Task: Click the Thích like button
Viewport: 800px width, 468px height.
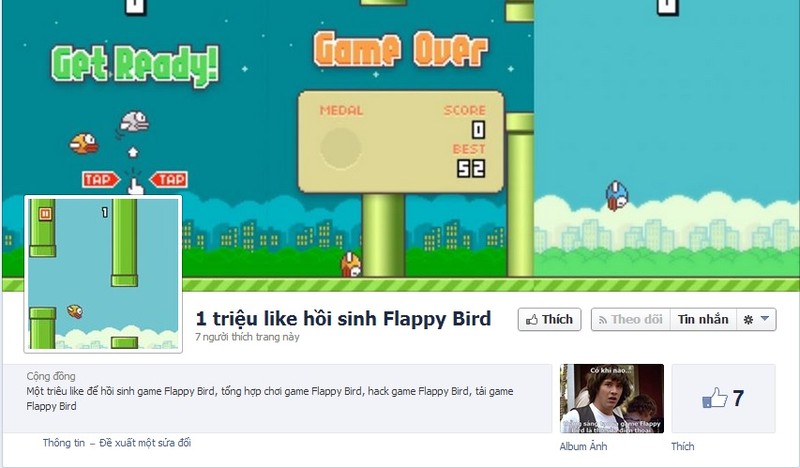Action: [549, 319]
